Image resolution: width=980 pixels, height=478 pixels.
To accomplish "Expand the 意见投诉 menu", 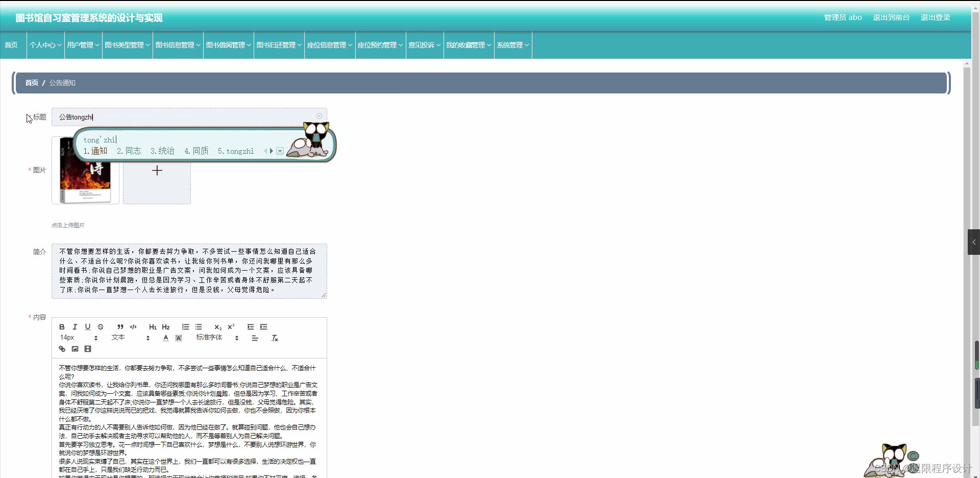I will (x=425, y=45).
